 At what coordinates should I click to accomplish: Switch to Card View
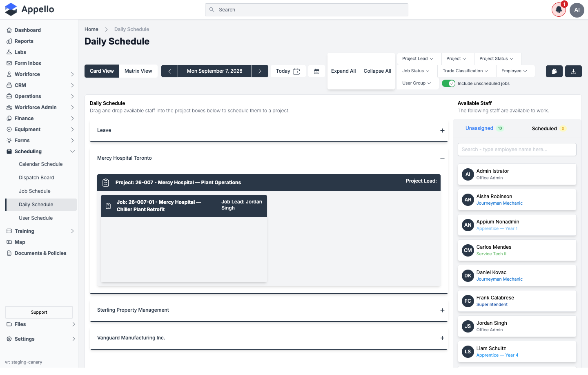click(x=102, y=71)
